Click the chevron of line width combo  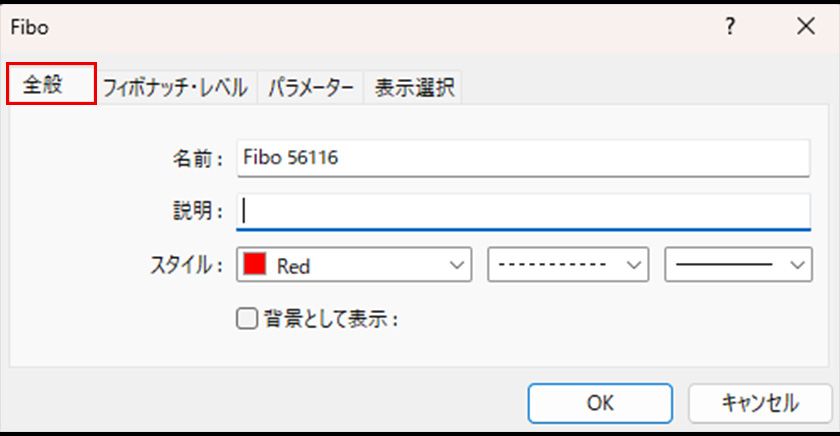tap(797, 266)
